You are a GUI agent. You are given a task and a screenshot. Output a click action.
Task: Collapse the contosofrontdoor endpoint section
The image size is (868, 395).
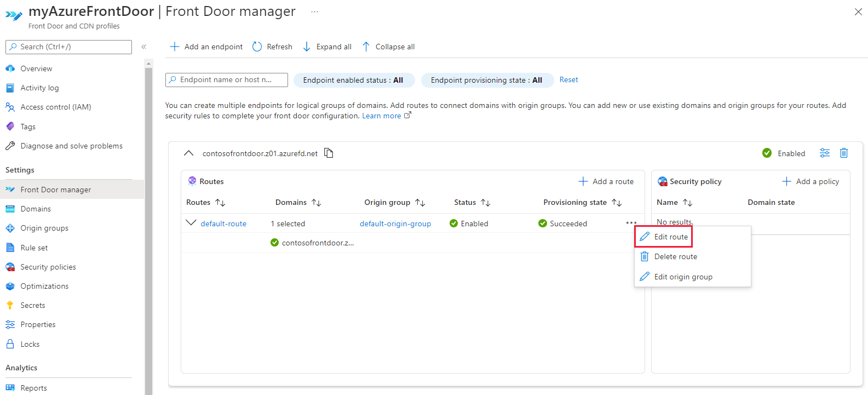pyautogui.click(x=188, y=153)
